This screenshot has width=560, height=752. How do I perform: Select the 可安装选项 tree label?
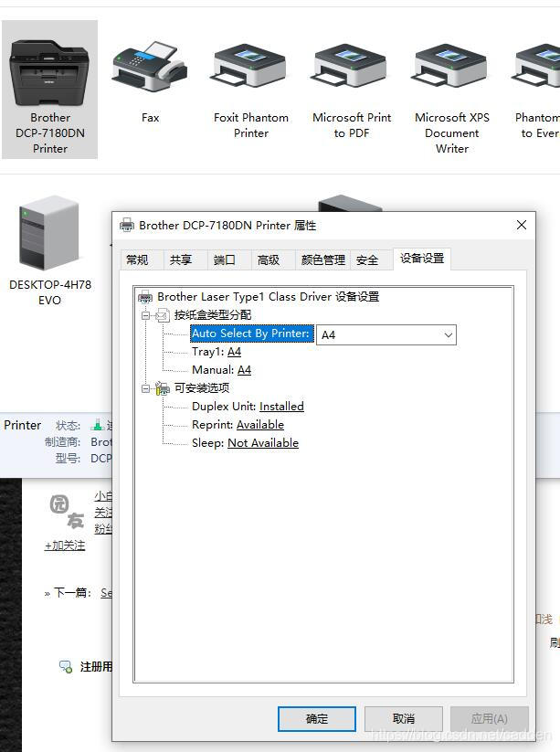click(201, 388)
